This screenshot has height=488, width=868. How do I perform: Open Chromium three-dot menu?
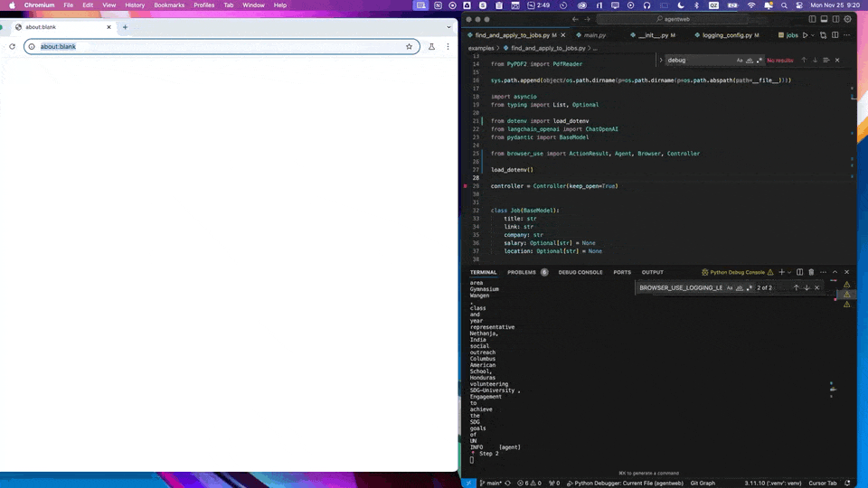[x=448, y=46]
